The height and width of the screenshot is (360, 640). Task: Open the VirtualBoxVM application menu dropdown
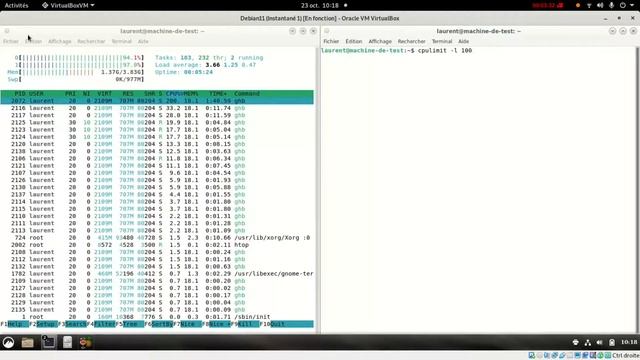(68, 5)
